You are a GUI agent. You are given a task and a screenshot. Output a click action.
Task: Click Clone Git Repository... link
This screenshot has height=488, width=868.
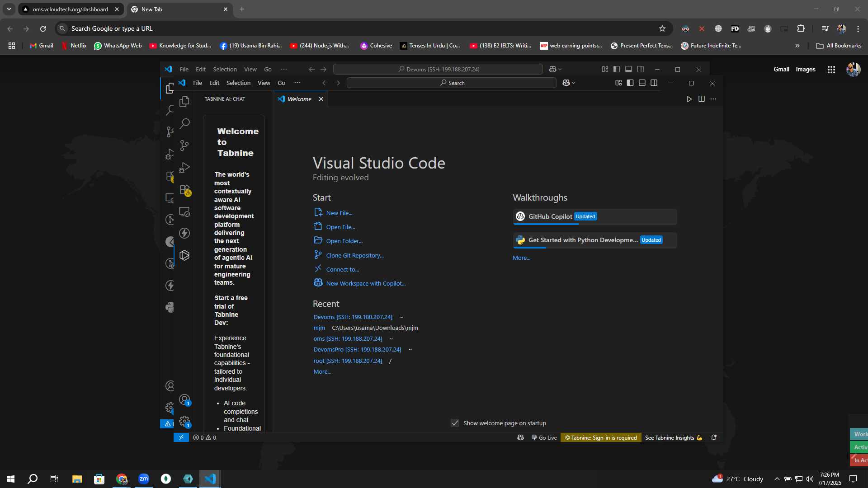click(x=355, y=255)
